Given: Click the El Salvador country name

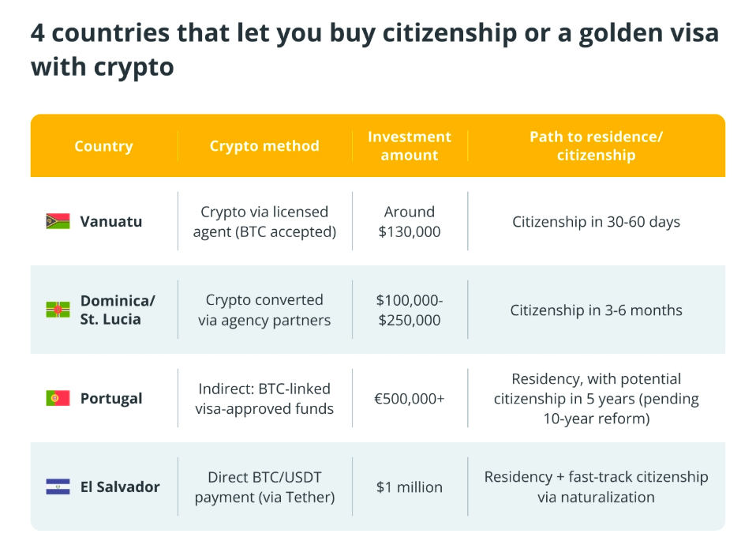Looking at the screenshot, I should click(x=120, y=487).
